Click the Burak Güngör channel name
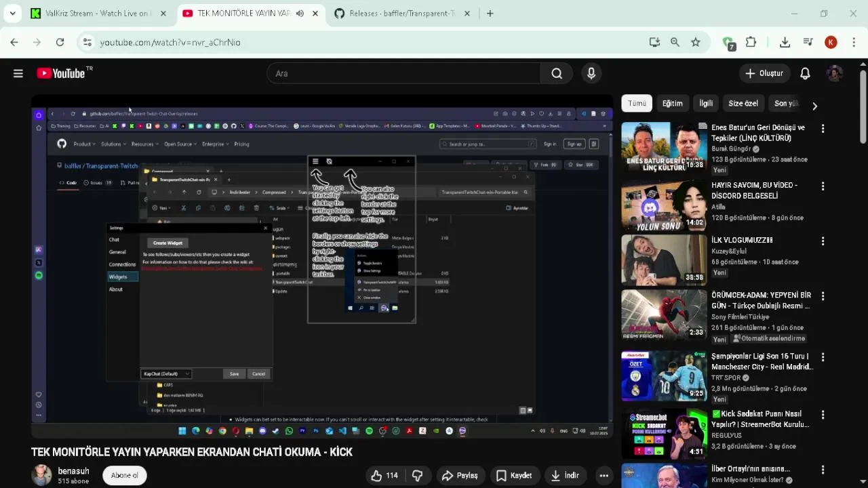The width and height of the screenshot is (868, 488). pyautogui.click(x=731, y=149)
